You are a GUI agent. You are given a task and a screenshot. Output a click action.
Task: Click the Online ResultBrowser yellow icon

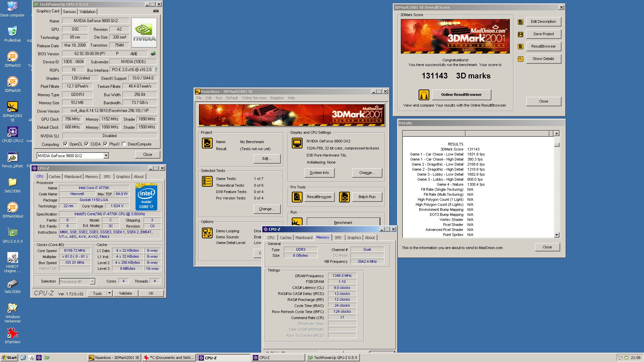424,95
